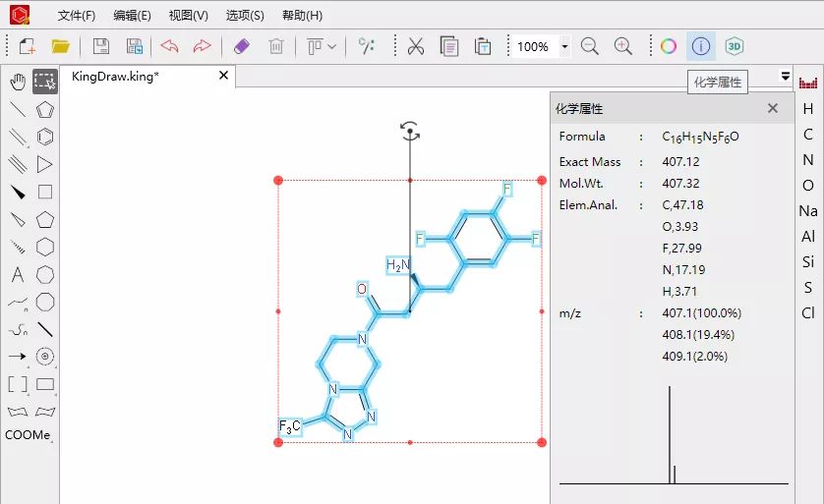The image size is (824, 504).
Task: Open the 文件(F) menu
Action: coord(77,16)
